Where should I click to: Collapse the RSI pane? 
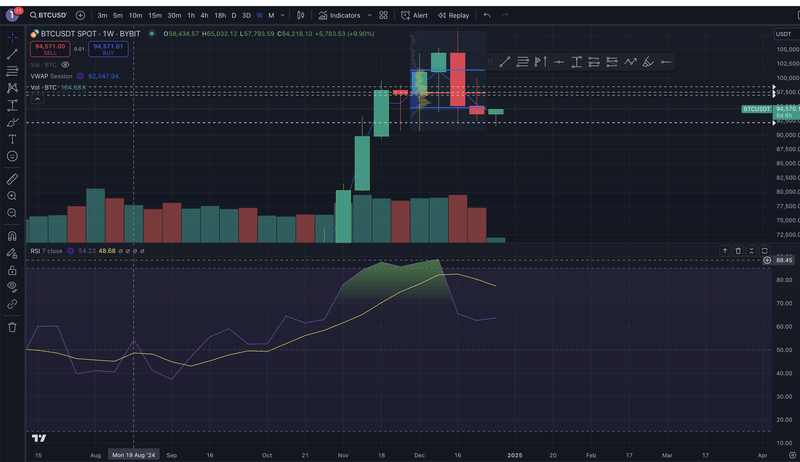751,250
